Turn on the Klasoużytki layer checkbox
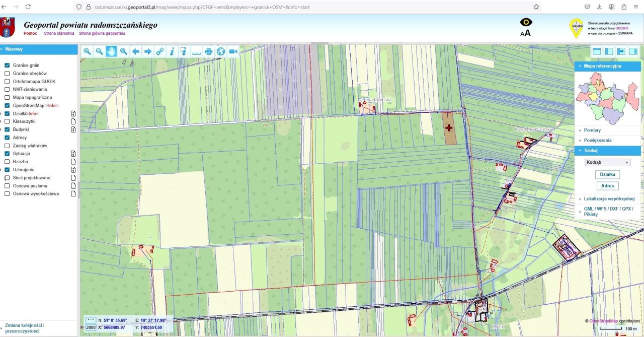The image size is (644, 337). [7, 121]
